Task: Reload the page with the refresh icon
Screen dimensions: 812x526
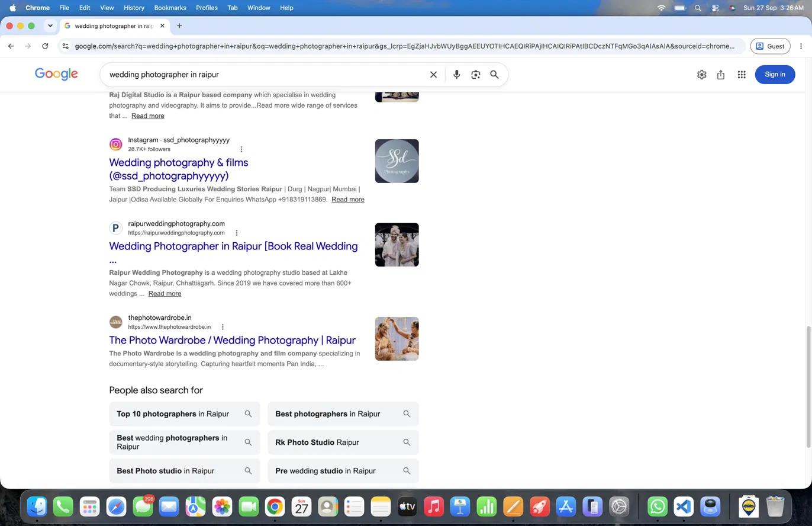Action: 45,46
